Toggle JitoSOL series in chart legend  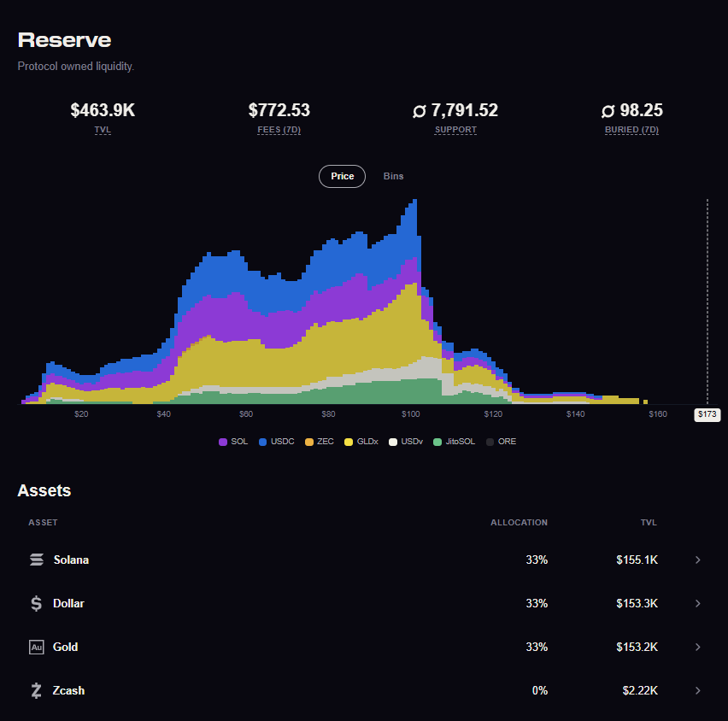click(454, 442)
